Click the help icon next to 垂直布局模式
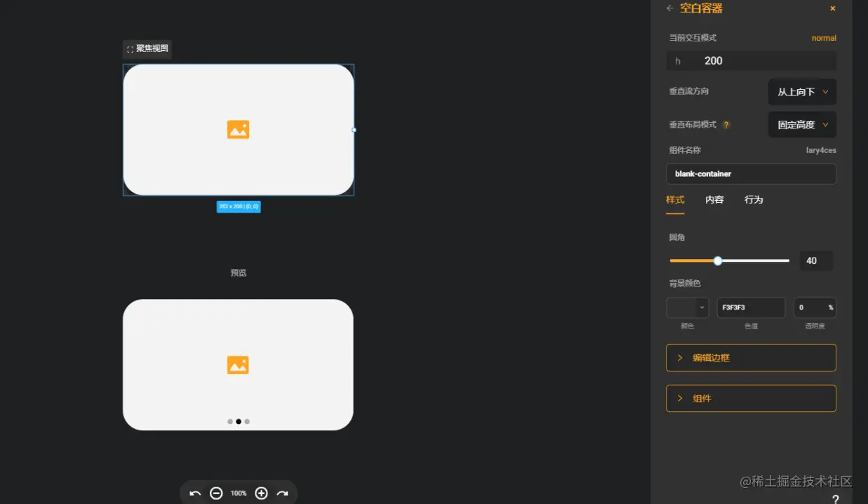The height and width of the screenshot is (504, 868). click(x=726, y=125)
